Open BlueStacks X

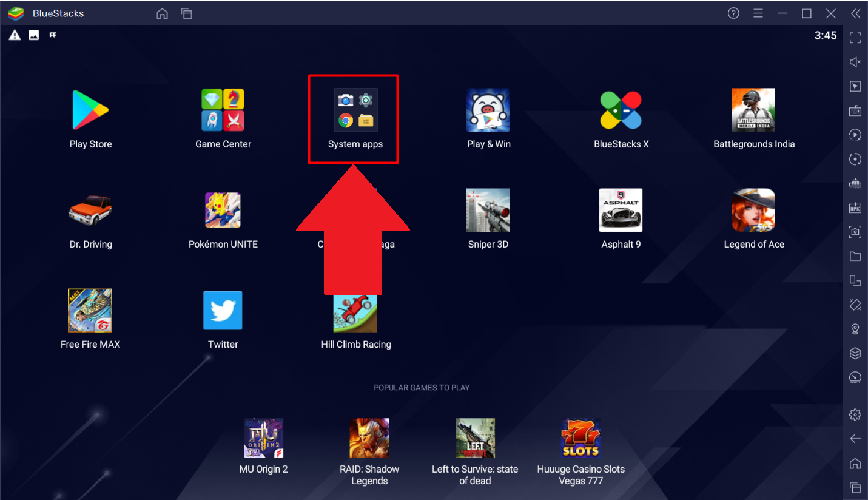pos(621,110)
